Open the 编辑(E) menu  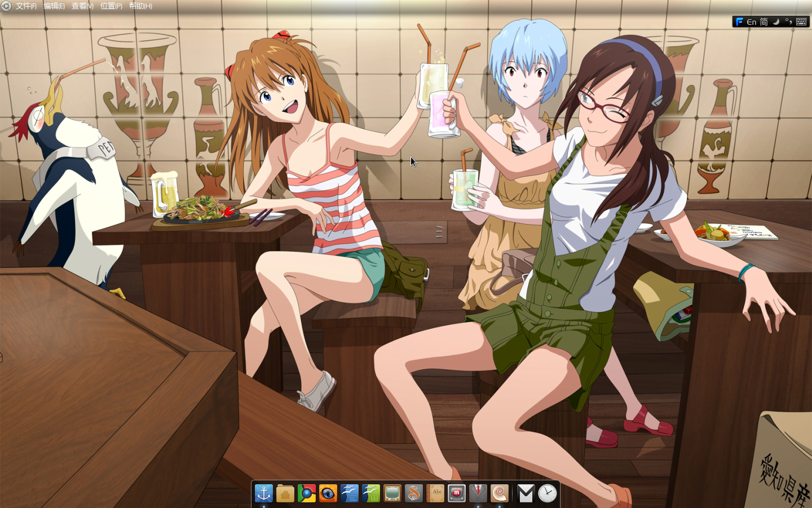(x=54, y=6)
